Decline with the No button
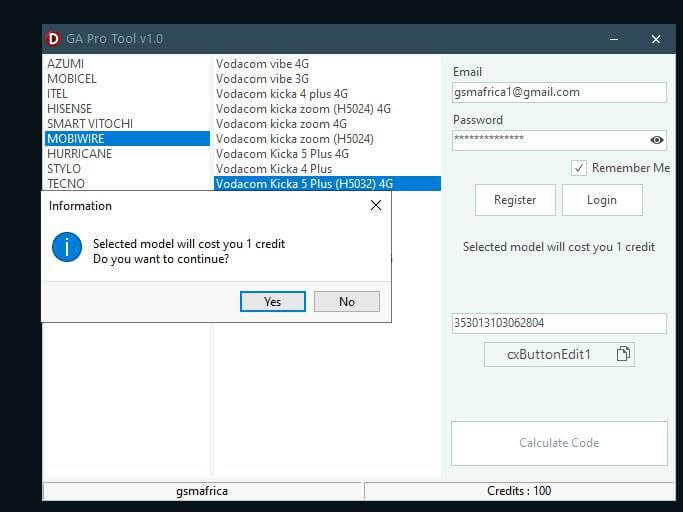The width and height of the screenshot is (683, 512). [347, 302]
